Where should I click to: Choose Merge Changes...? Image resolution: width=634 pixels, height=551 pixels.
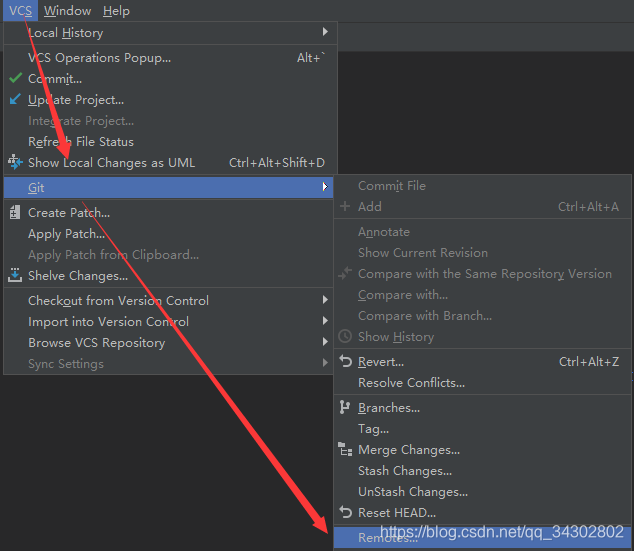[x=482, y=450]
